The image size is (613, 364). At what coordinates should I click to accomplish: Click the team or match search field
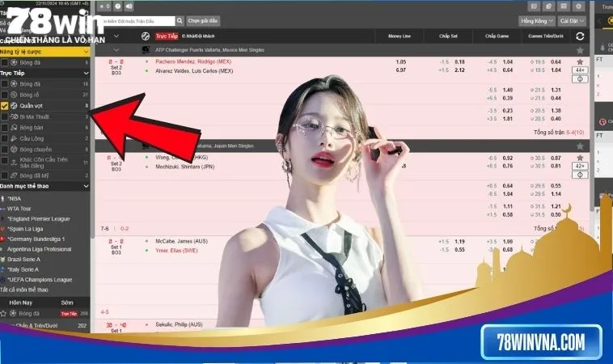tap(136, 21)
